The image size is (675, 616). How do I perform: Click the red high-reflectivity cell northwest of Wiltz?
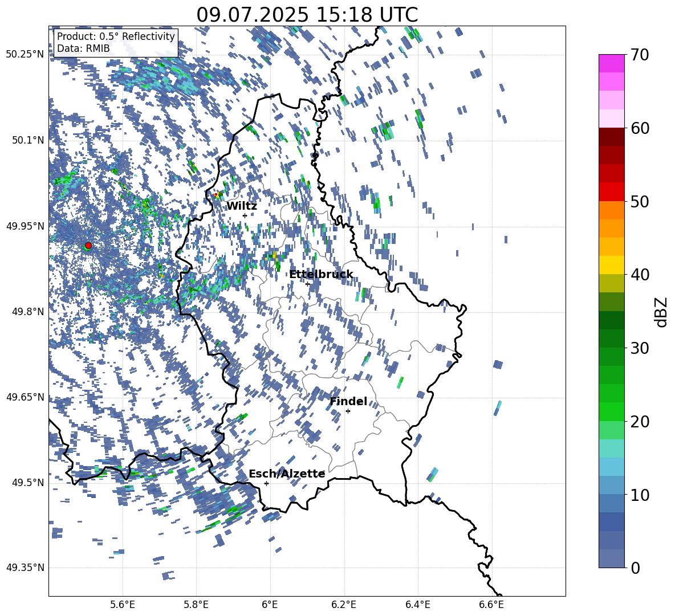(x=215, y=195)
